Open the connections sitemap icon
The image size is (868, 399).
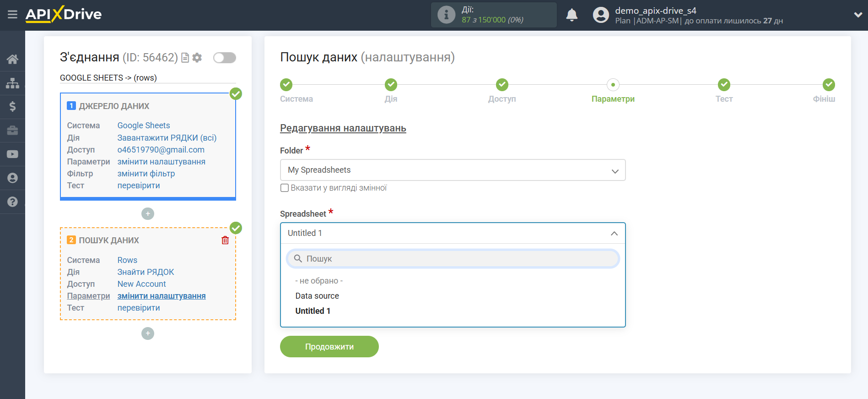pos(12,83)
